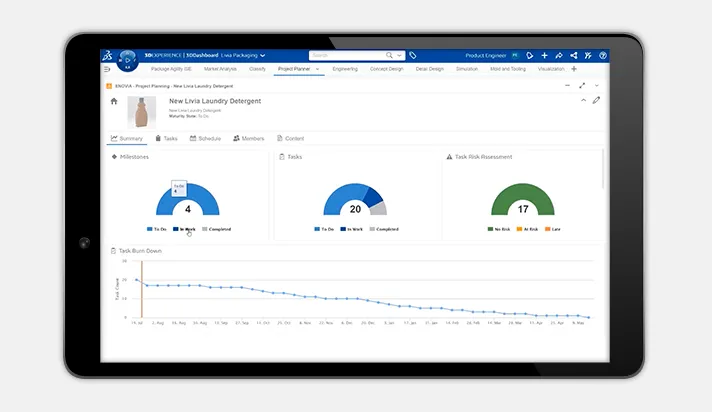Screen dimensions: 712x412
Task: Toggle the In Work legend in the Milestones chart
Action: tap(184, 229)
